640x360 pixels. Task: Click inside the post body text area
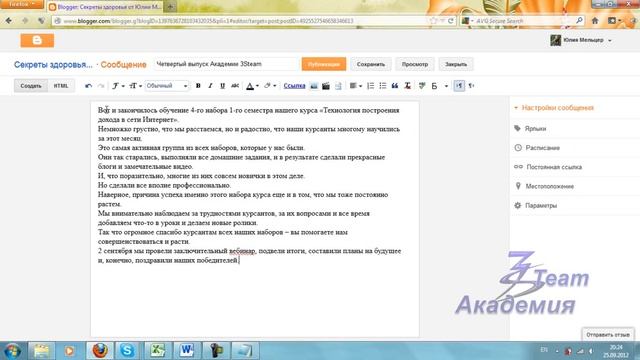pyautogui.click(x=255, y=219)
